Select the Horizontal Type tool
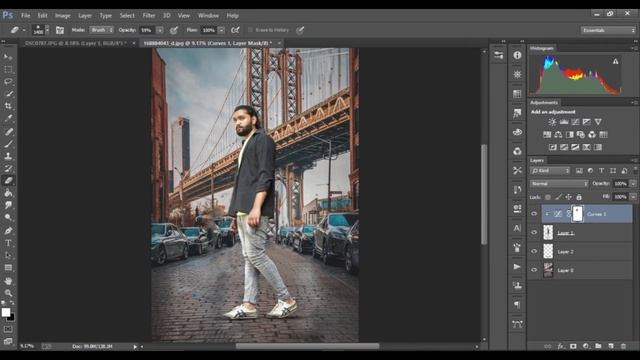640x360 pixels. click(x=8, y=243)
